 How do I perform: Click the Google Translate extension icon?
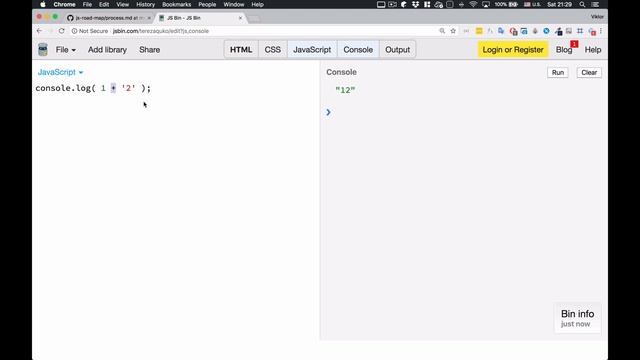click(x=501, y=31)
